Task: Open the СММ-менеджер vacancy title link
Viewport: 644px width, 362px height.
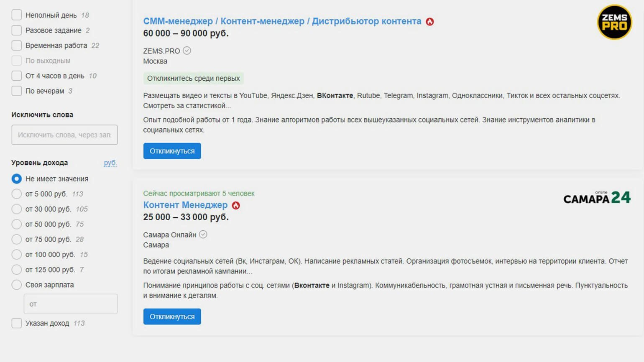Action: 282,21
